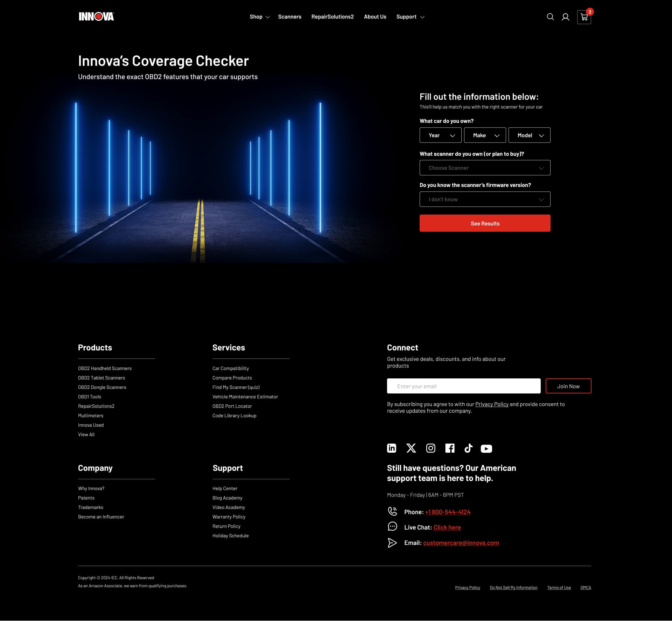Open Innova Used link
Screen dimensions: 672x621
click(91, 425)
